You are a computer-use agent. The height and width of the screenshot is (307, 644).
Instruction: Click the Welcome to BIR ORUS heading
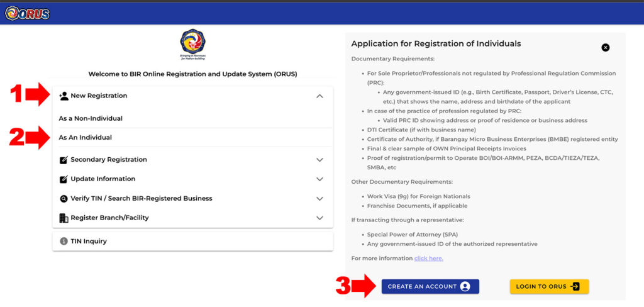tap(192, 74)
